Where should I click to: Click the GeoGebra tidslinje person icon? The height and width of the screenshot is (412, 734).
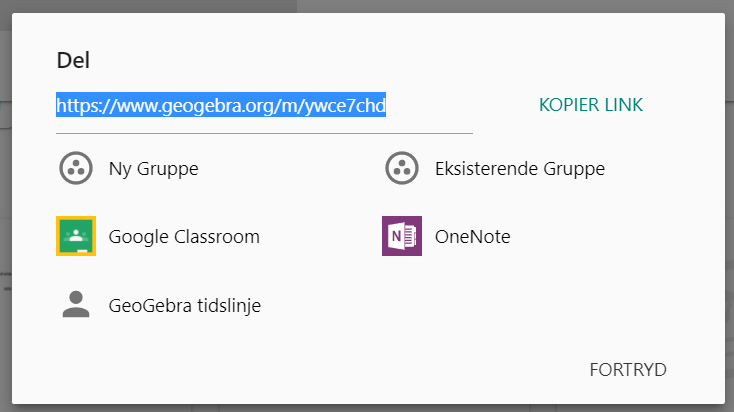pos(76,305)
